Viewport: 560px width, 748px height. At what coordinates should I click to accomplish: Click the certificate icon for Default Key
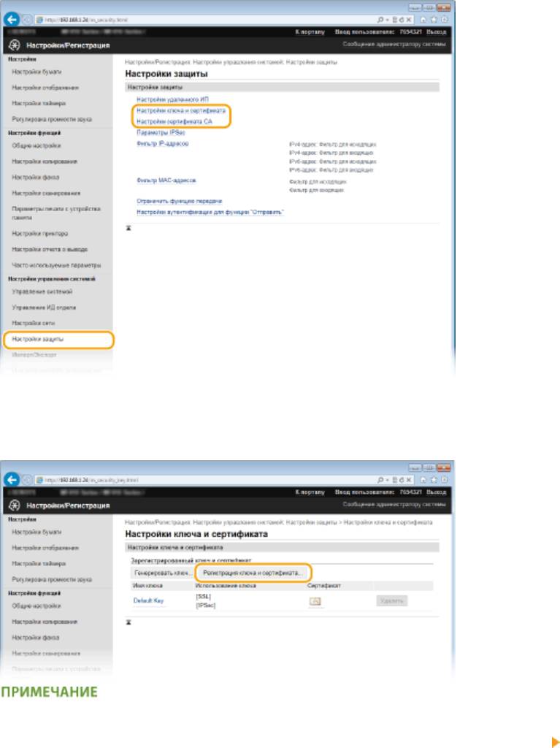[x=315, y=601]
